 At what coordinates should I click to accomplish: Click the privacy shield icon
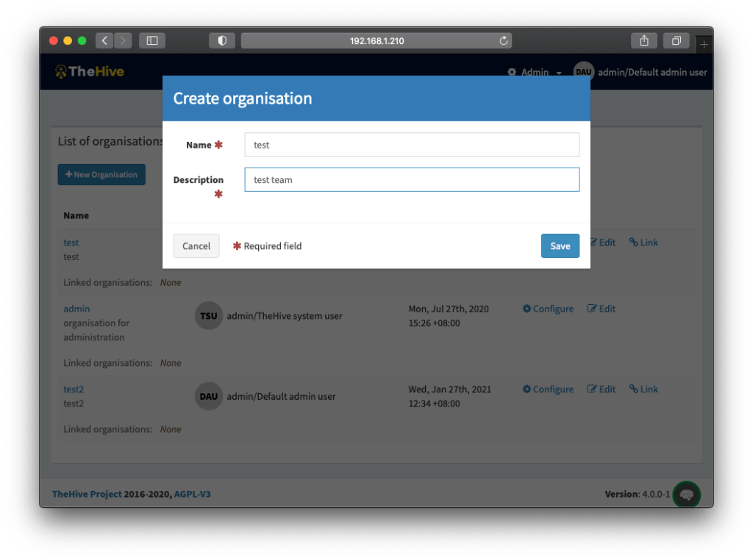tap(221, 41)
